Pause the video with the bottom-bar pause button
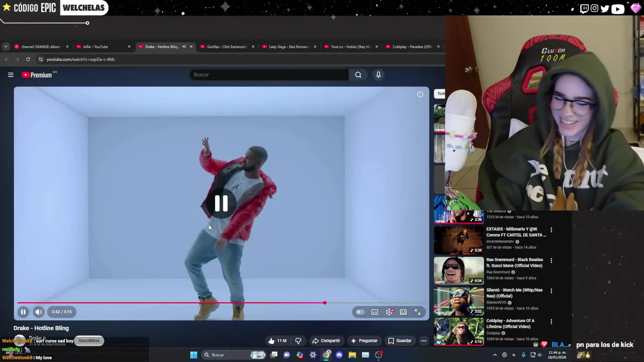Viewport: 644px width, 362px height. 23,312
